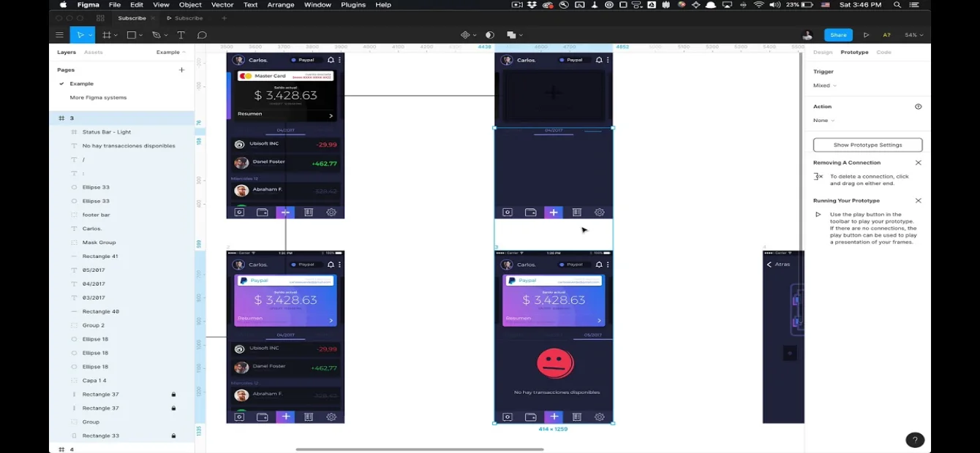
Task: Select the Example page
Action: [x=81, y=83]
